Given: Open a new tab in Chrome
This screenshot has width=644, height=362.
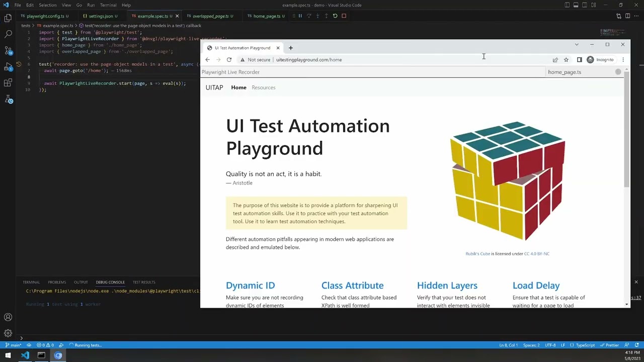Looking at the screenshot, I should click(290, 48).
